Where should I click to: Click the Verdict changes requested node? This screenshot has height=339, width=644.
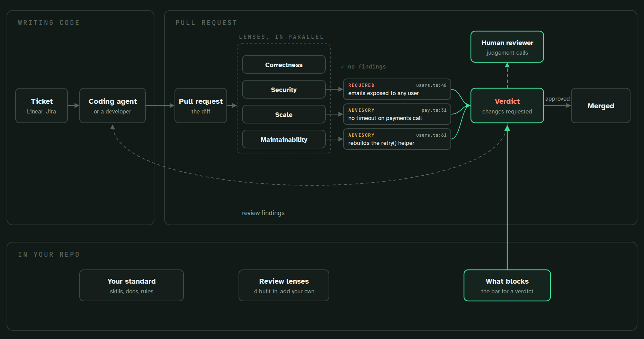(507, 106)
